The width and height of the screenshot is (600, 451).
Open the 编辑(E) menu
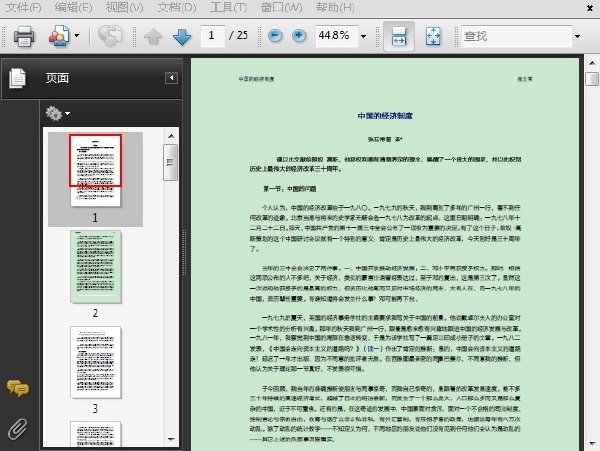[73, 7]
